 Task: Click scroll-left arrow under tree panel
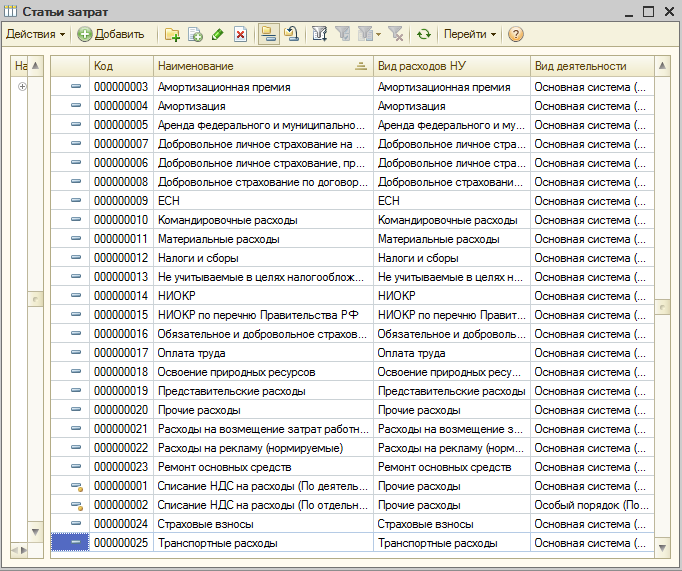pyautogui.click(x=14, y=550)
